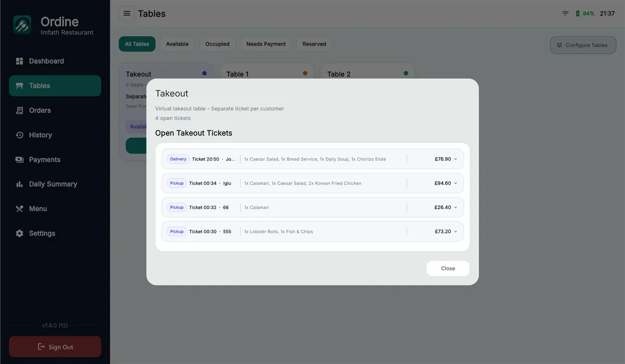Viewport: 625px width, 364px height.
Task: Click the Ticket 00:32 · 66 label
Action: point(209,207)
